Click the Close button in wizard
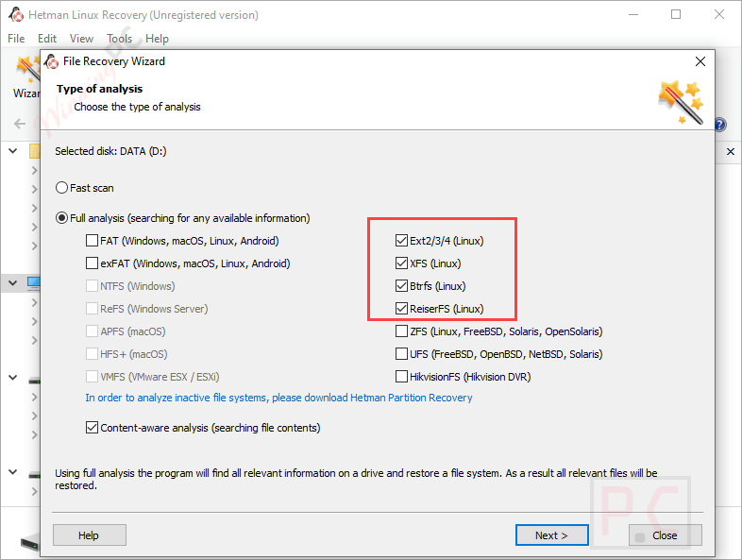 tap(666, 535)
